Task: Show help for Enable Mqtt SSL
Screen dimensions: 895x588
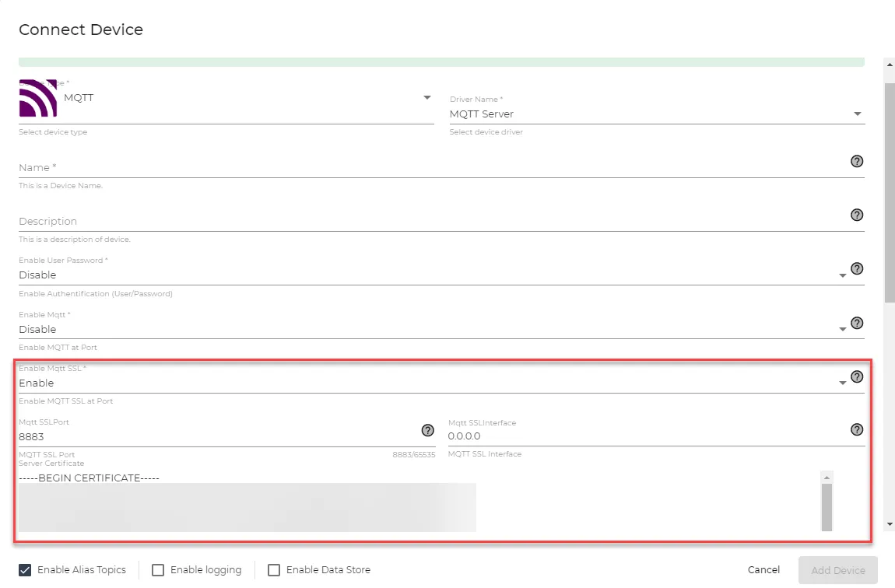Action: point(856,376)
